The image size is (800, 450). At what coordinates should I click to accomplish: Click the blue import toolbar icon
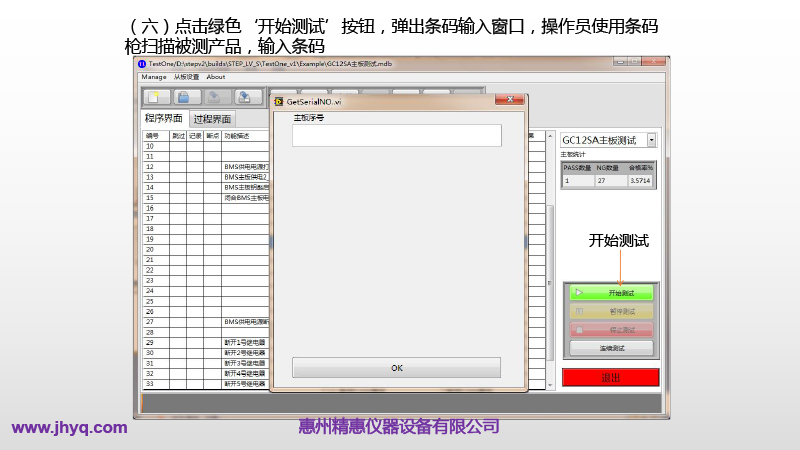point(246,97)
